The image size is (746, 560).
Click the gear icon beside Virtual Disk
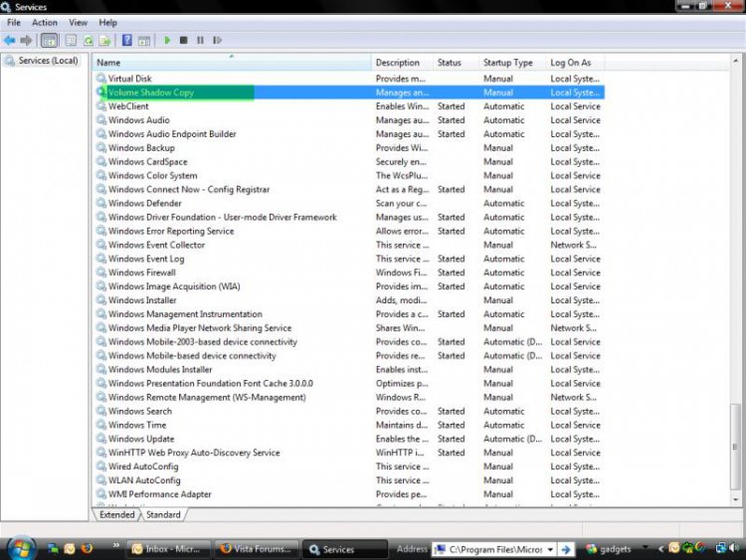100,78
